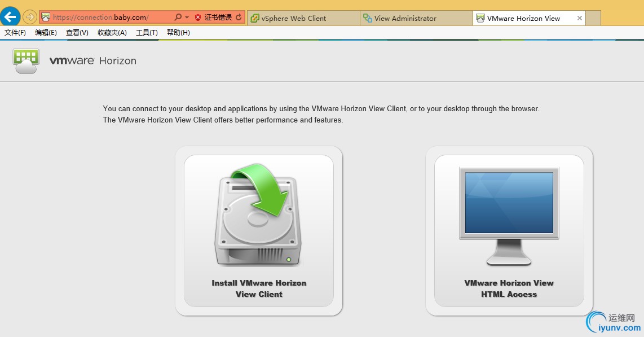Go back with the browser back arrow
Screen dimensions: 644x337
[10, 17]
